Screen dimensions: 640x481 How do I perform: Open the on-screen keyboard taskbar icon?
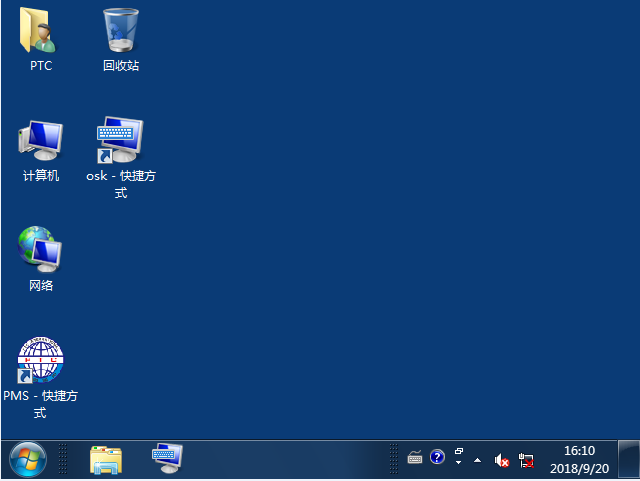(167, 458)
